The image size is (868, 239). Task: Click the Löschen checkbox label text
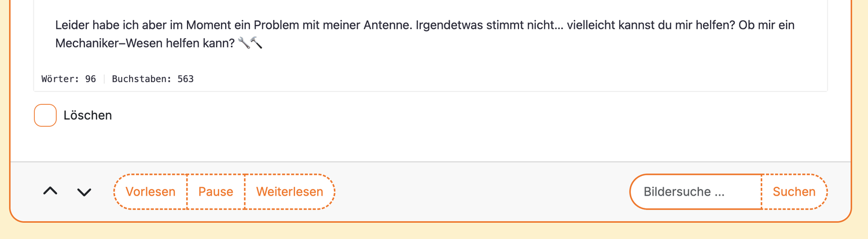coord(87,115)
